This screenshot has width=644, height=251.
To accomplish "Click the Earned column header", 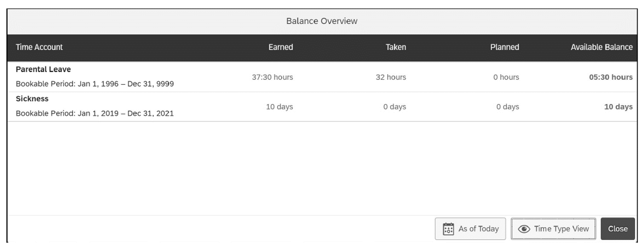I will [281, 47].
